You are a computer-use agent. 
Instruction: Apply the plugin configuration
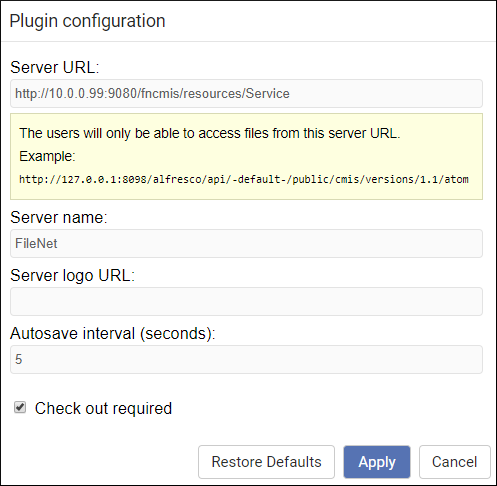tap(377, 462)
